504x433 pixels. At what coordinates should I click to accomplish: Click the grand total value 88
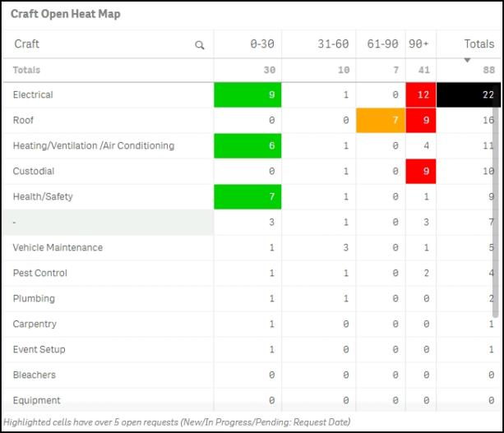tap(489, 70)
